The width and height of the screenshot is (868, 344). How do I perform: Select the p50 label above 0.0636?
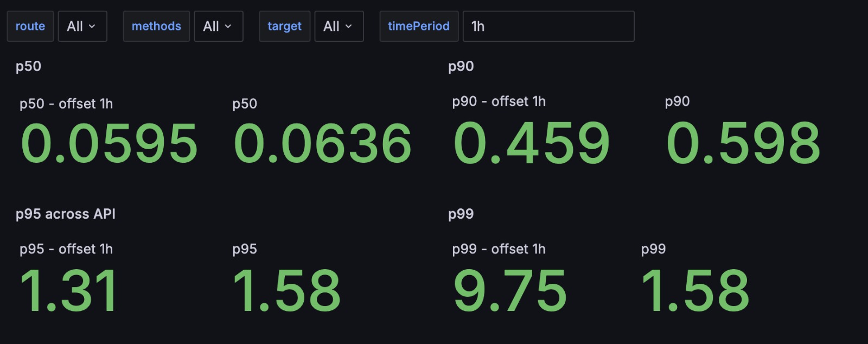pyautogui.click(x=245, y=104)
